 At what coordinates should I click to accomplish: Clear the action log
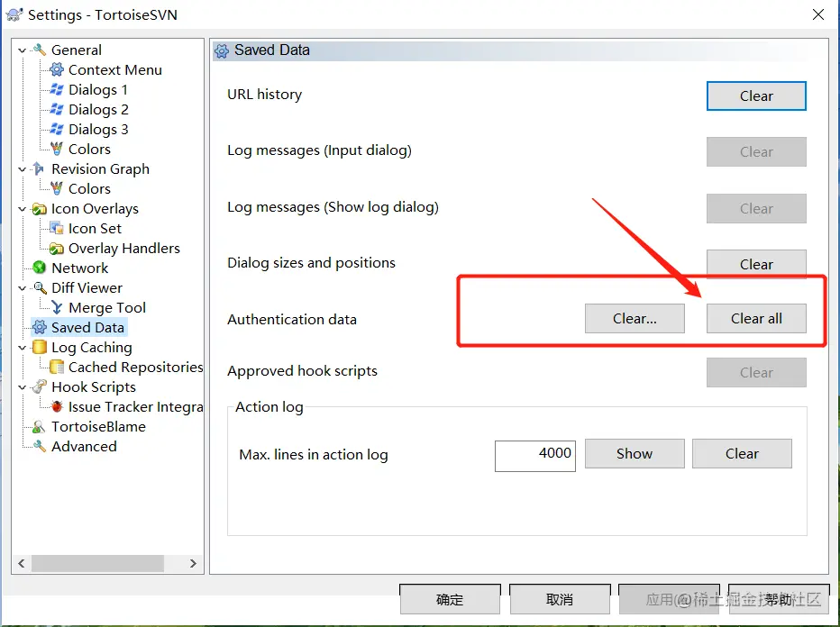742,453
